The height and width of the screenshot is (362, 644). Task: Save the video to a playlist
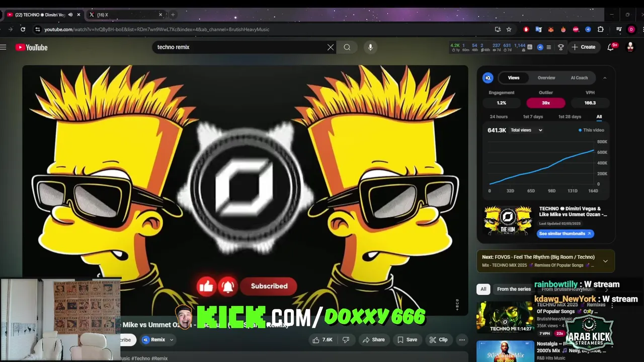pos(407,340)
